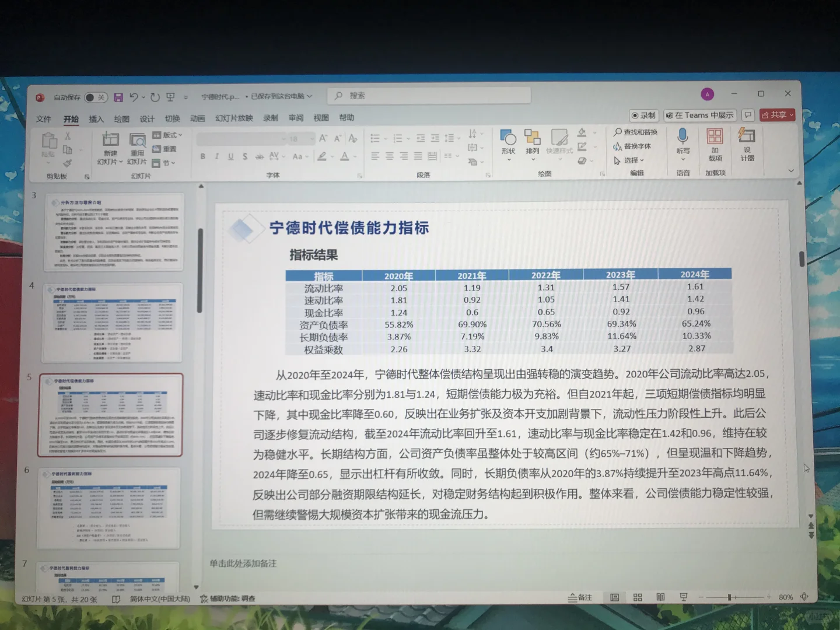The width and height of the screenshot is (840, 630).
Task: Expand the 节 section dropdown
Action: pyautogui.click(x=164, y=163)
